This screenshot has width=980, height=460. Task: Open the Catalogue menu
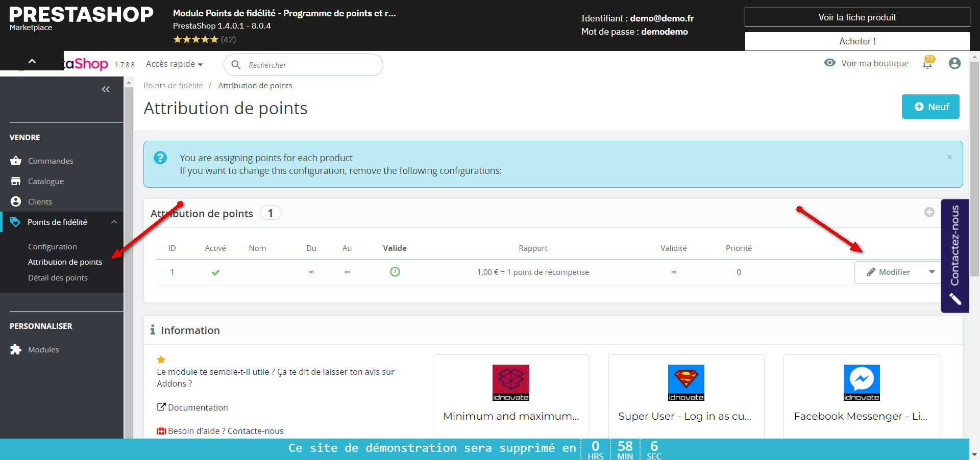pos(46,181)
